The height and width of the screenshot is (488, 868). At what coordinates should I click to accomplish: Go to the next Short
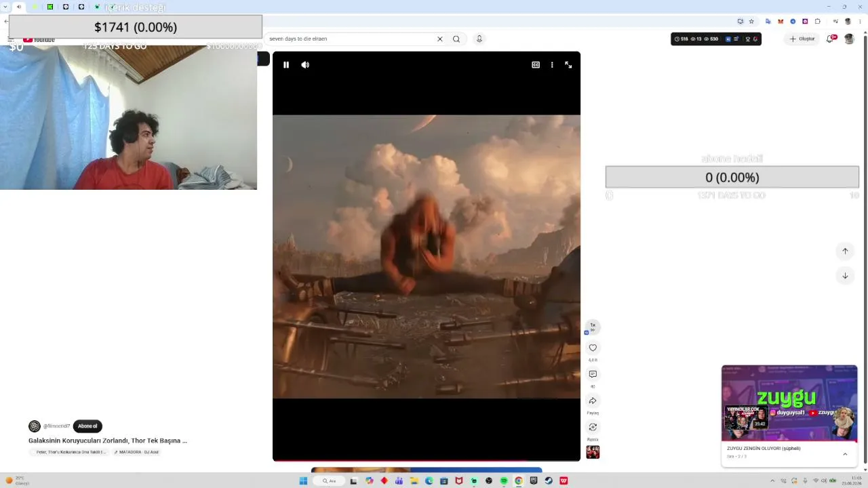(x=845, y=276)
